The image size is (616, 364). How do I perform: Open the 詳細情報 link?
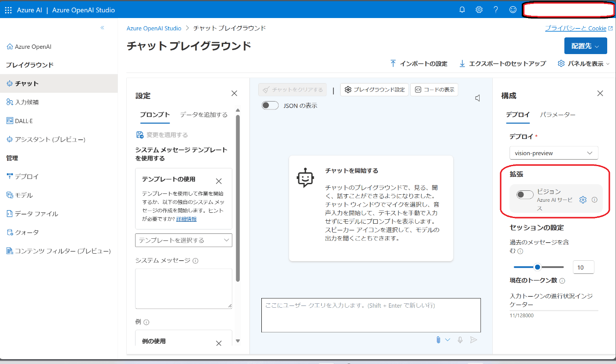186,219
